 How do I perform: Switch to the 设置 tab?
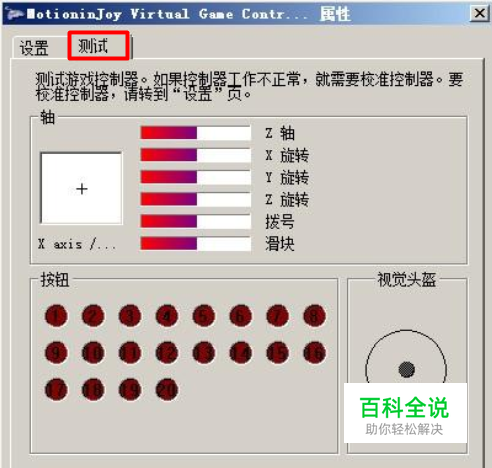pyautogui.click(x=34, y=48)
